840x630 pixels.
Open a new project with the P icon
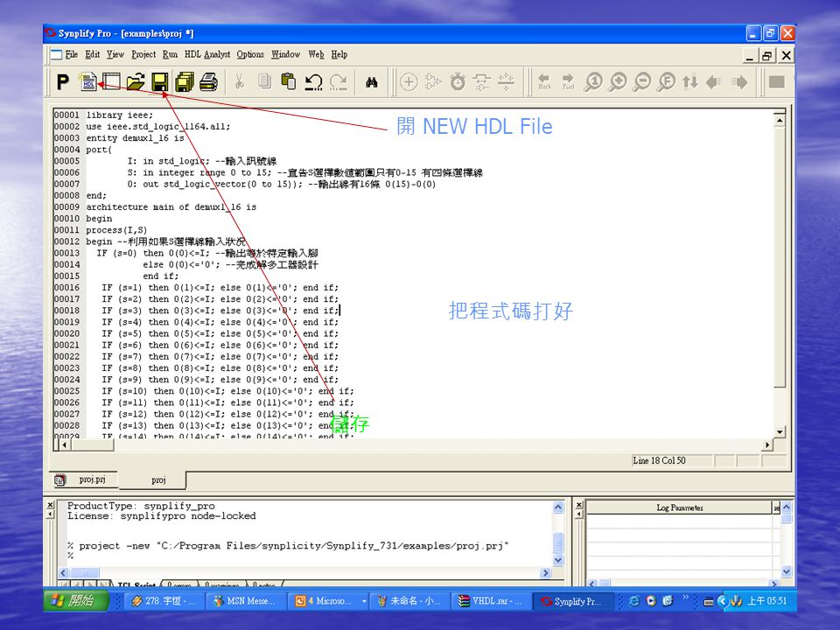point(63,82)
